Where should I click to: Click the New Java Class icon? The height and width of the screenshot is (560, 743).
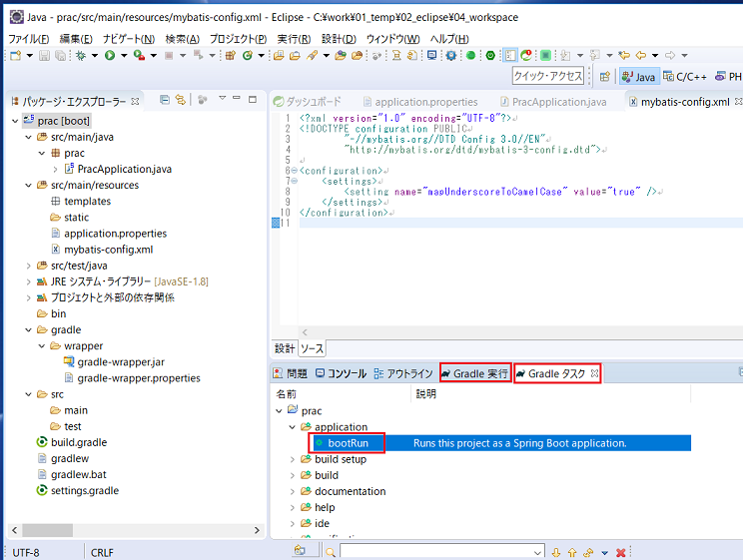coord(247,56)
